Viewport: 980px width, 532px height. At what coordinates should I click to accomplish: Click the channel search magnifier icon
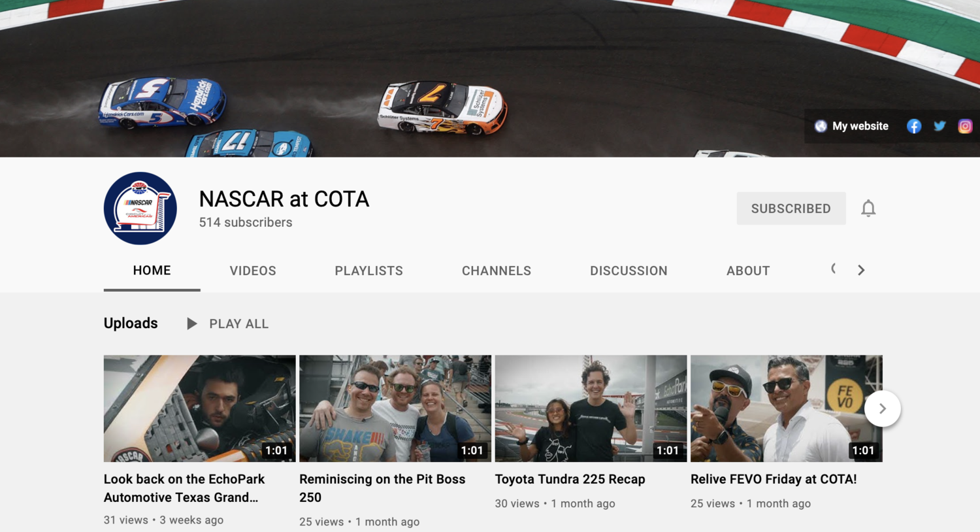834,269
